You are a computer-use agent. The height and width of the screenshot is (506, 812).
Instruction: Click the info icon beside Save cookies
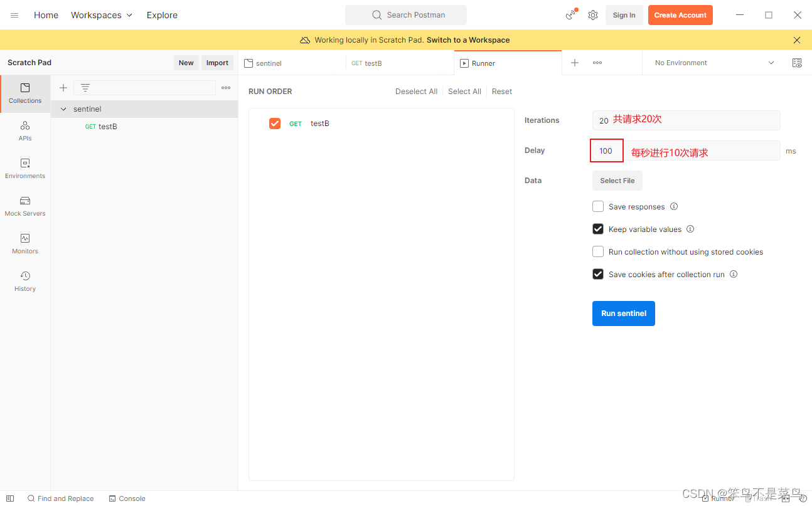pyautogui.click(x=734, y=274)
